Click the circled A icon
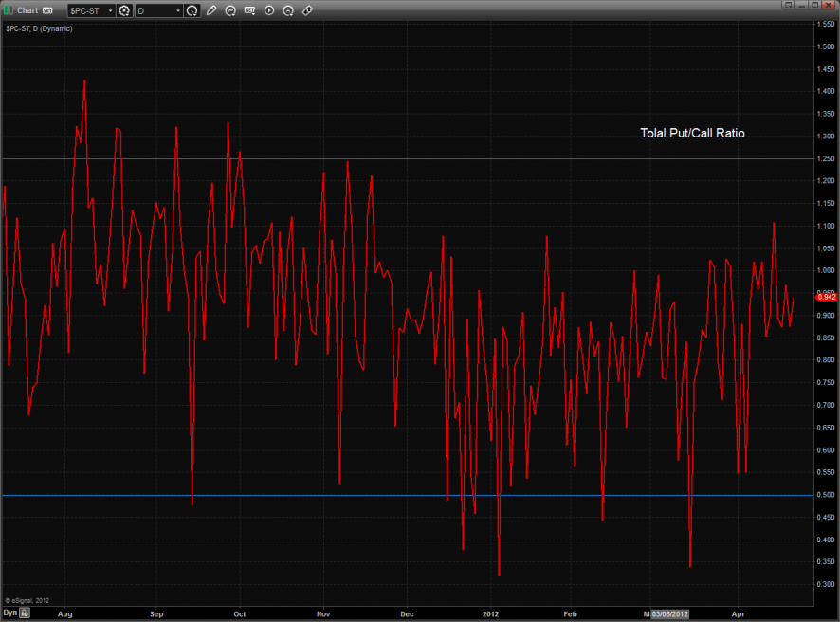The height and width of the screenshot is (622, 840). point(288,10)
